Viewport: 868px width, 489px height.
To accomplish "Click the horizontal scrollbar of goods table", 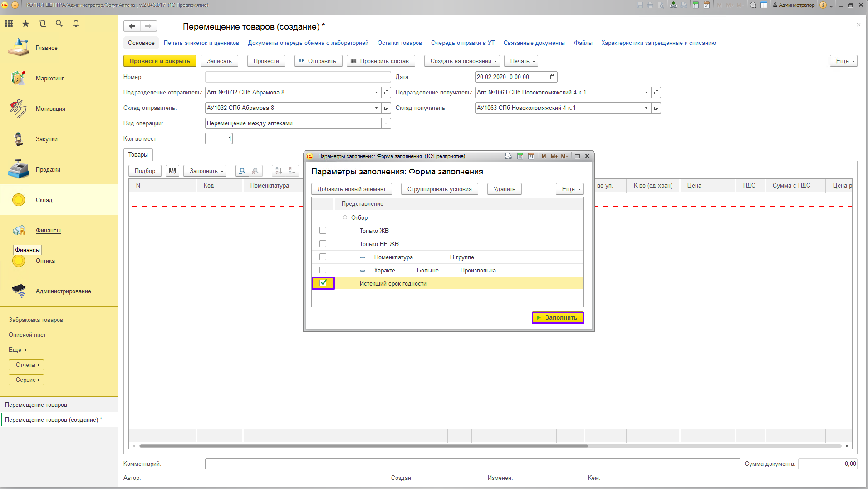I will 363,446.
